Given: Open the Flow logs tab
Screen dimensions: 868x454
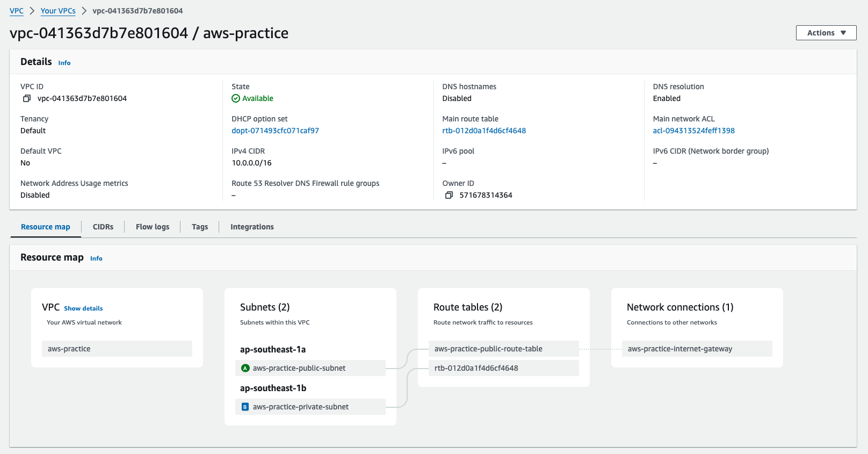Looking at the screenshot, I should pos(153,227).
